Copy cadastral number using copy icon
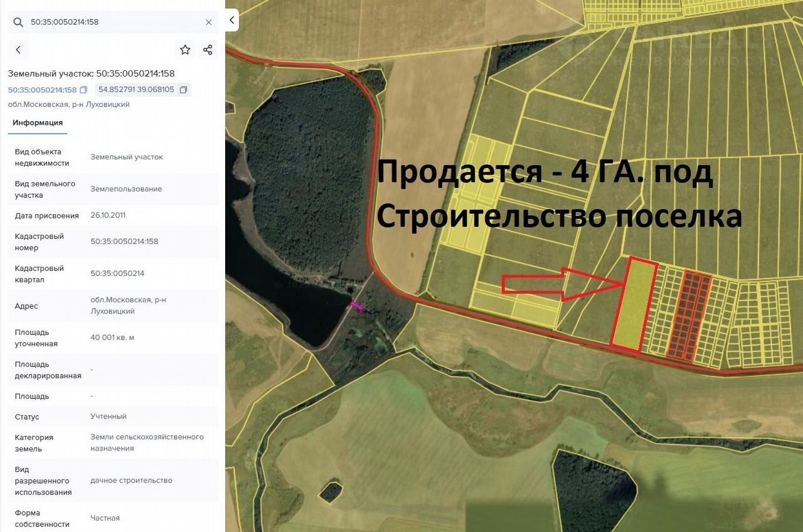Viewport: 803px width, 532px height. coord(83,90)
